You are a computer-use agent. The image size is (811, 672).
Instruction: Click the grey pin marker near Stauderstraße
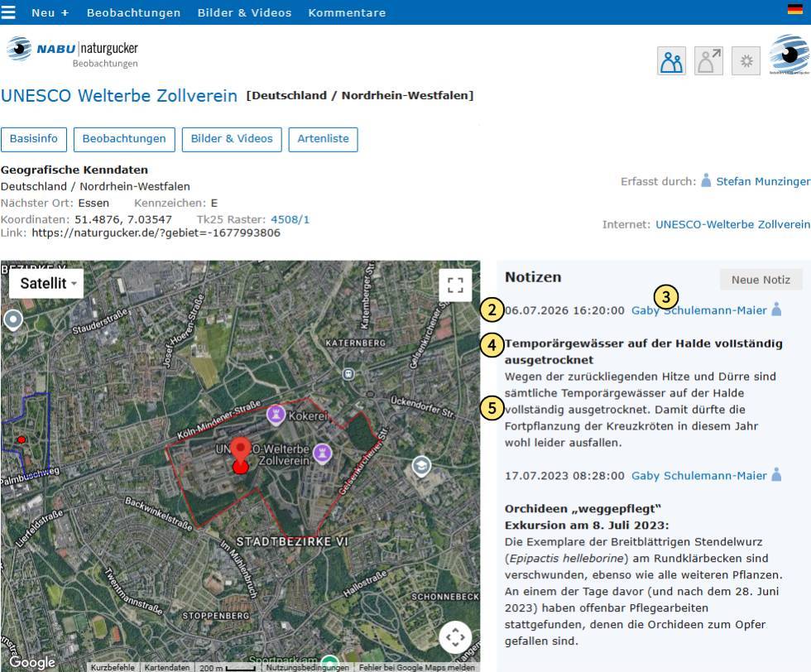click(x=13, y=319)
